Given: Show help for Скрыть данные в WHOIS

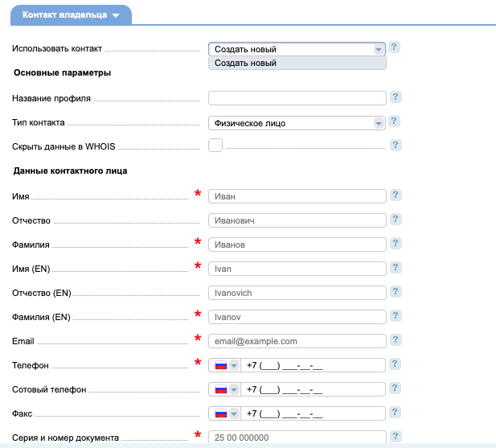Looking at the screenshot, I should pyautogui.click(x=396, y=146).
